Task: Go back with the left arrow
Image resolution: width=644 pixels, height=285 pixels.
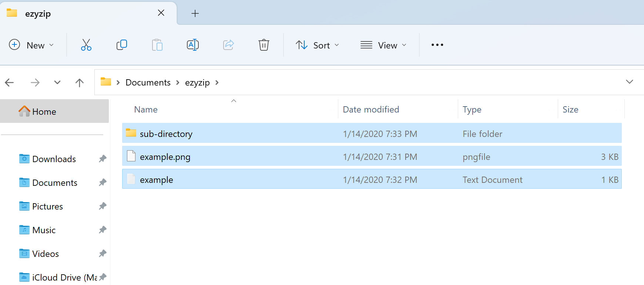Action: click(x=10, y=83)
